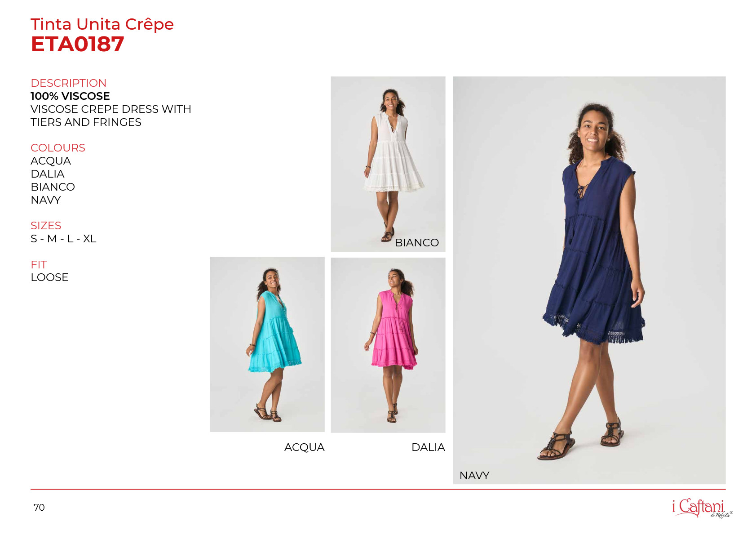Click the FIT section heading
Viewport: 756px width, 535px height.
(x=39, y=265)
